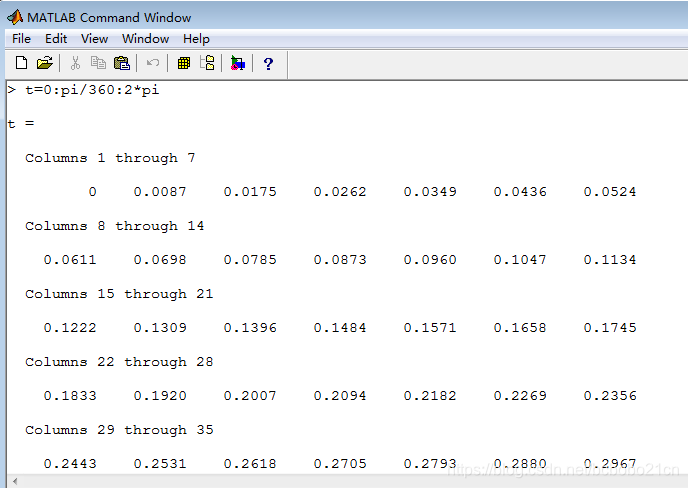Click the Help question mark icon
Image resolution: width=688 pixels, height=488 pixels.
(x=269, y=64)
